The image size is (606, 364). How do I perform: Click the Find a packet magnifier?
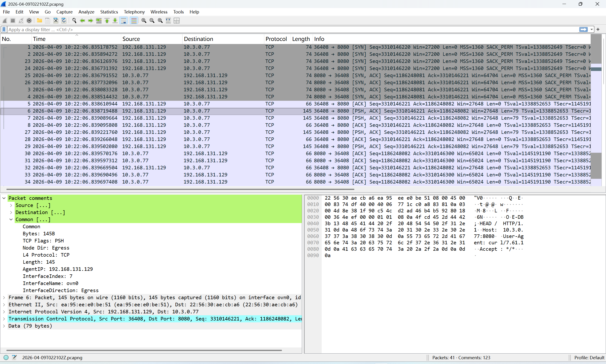click(74, 21)
